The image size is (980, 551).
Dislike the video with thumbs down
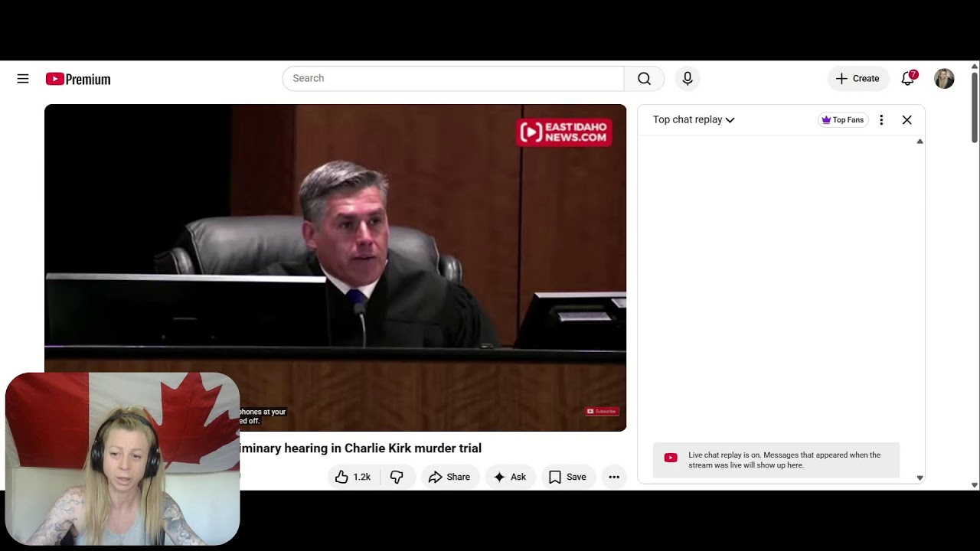(x=397, y=477)
